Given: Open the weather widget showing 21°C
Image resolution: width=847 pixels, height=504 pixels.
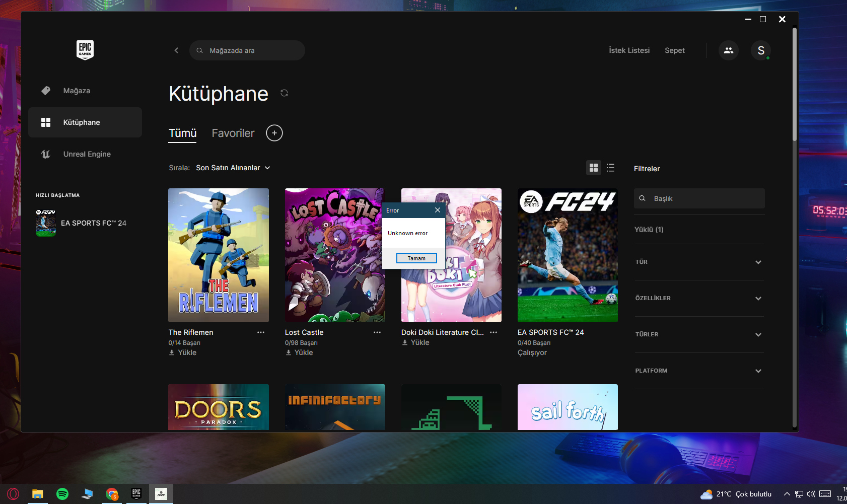Looking at the screenshot, I should pos(736,494).
